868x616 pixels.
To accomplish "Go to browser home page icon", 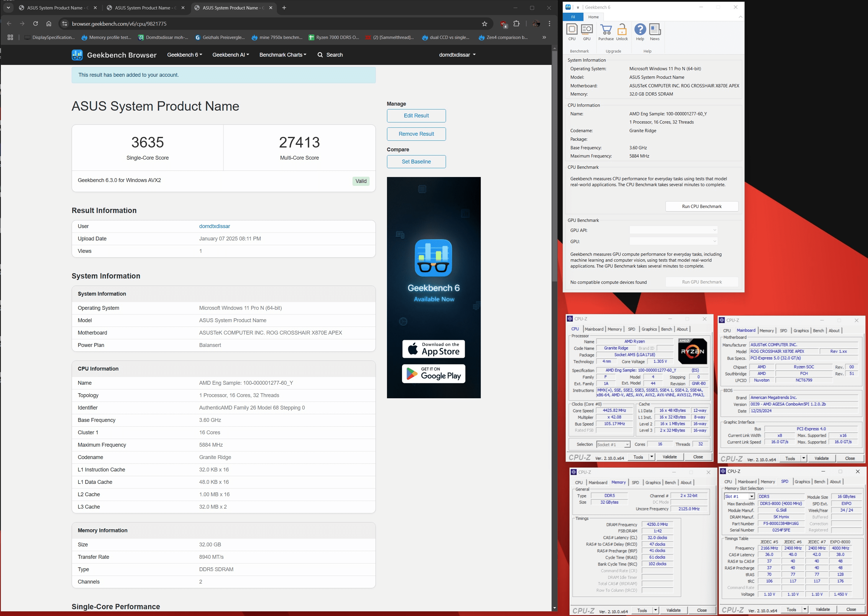I will point(49,24).
